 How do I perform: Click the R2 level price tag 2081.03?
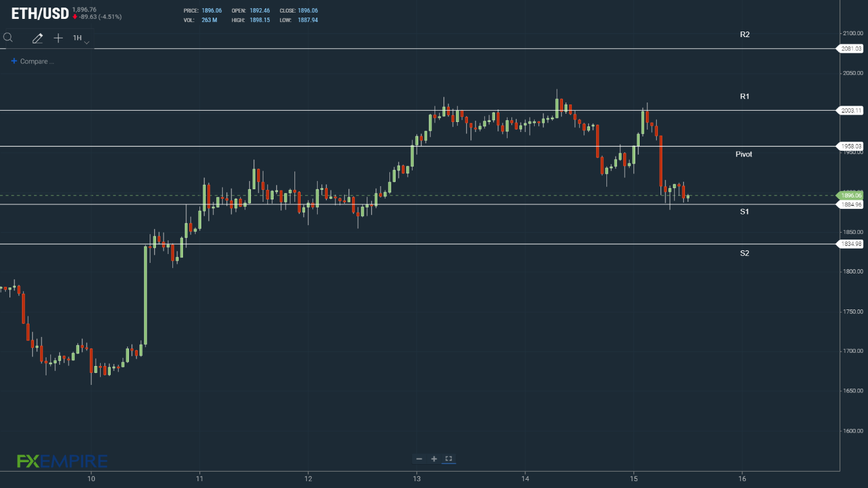(x=850, y=48)
